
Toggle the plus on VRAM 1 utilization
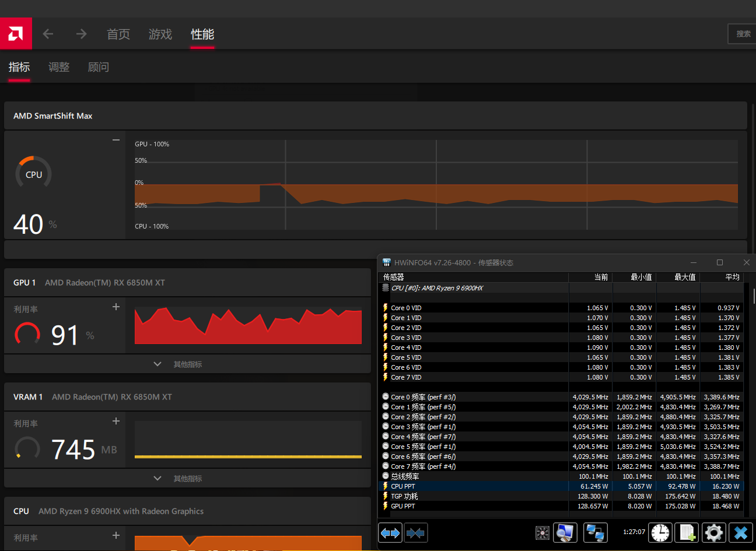coord(116,421)
